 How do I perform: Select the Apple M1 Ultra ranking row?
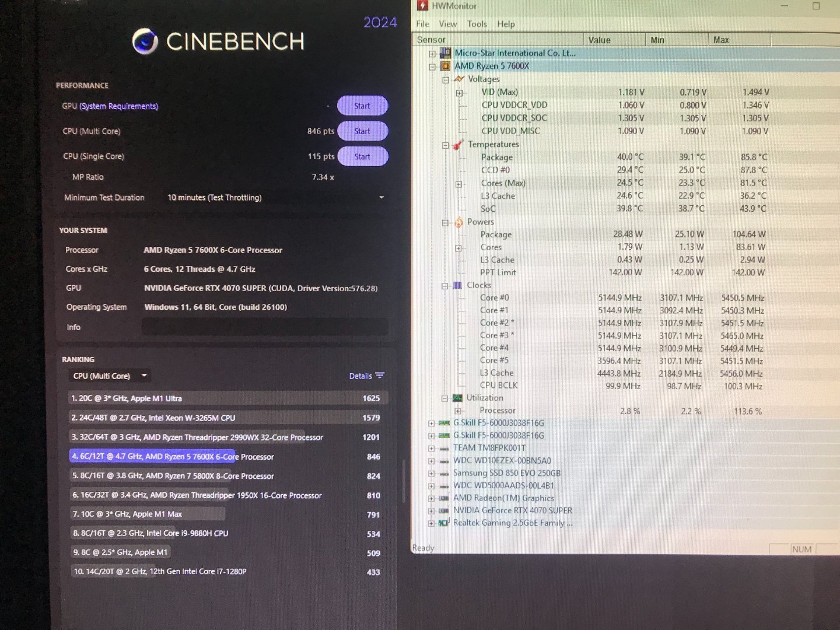coord(228,398)
